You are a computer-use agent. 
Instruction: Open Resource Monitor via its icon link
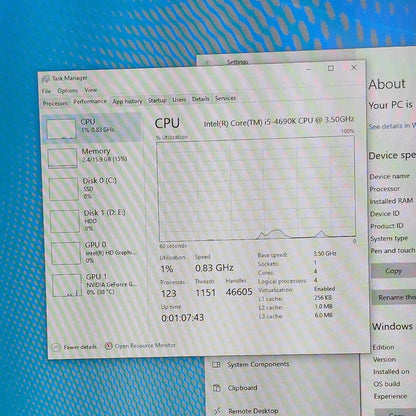click(x=109, y=346)
